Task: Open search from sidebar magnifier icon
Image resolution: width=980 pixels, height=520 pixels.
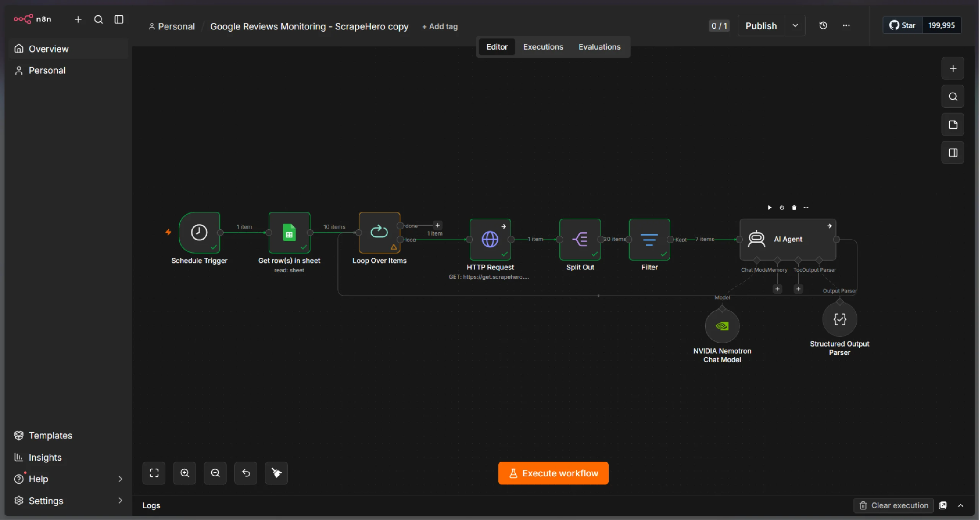Action: tap(98, 20)
